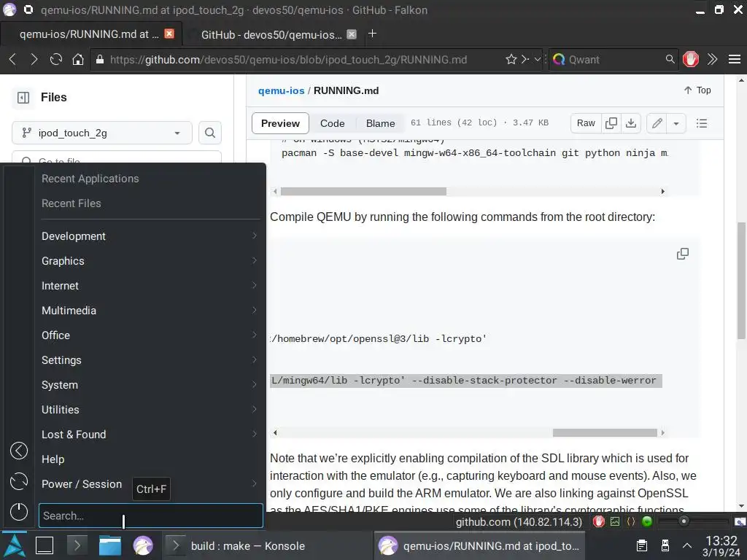Image resolution: width=747 pixels, height=560 pixels.
Task: Click the launcher restart circular arrows icon
Action: 18,481
